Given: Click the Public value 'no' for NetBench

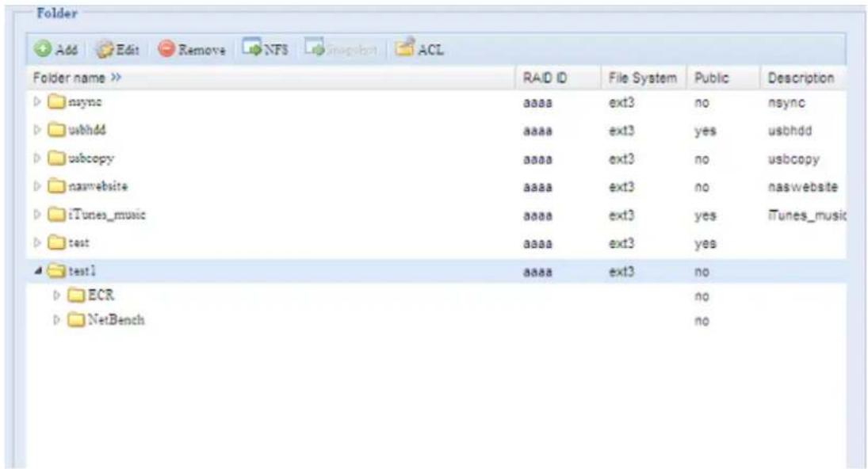Looking at the screenshot, I should coord(702,321).
